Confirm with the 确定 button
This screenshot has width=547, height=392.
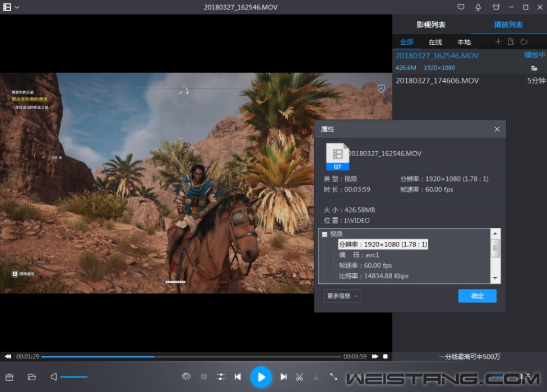click(478, 296)
